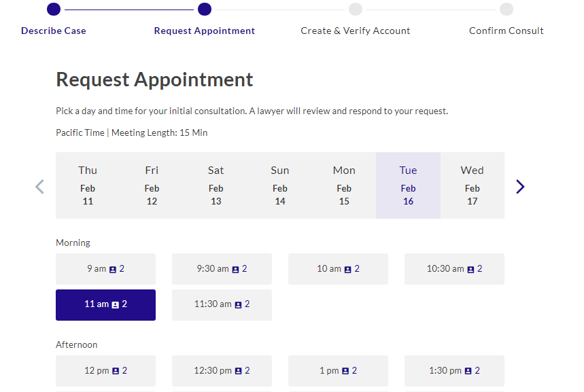Select Tue Feb 16 date
584x392 pixels.
(408, 185)
